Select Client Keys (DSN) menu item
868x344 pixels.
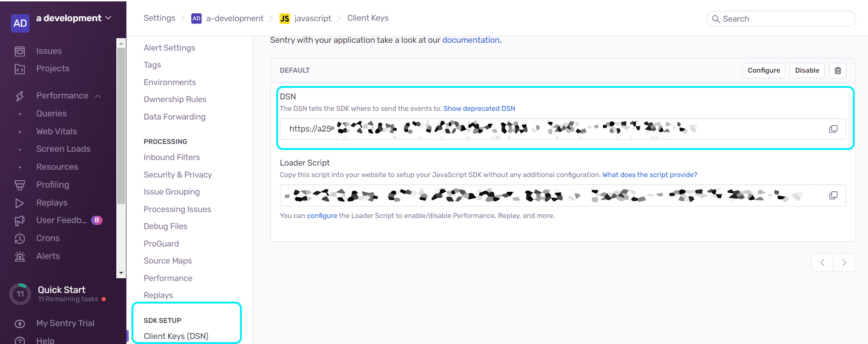pos(176,336)
